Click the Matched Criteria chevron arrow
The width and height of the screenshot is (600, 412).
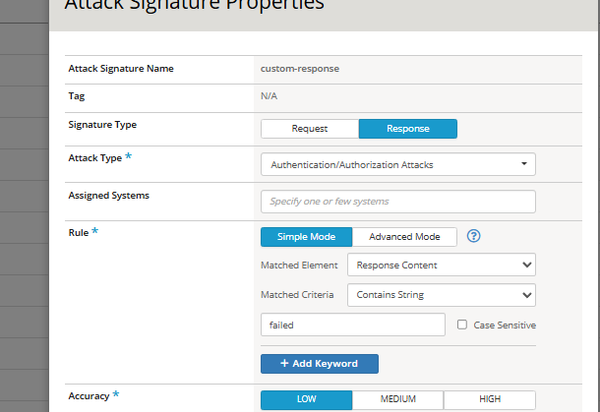coord(526,295)
